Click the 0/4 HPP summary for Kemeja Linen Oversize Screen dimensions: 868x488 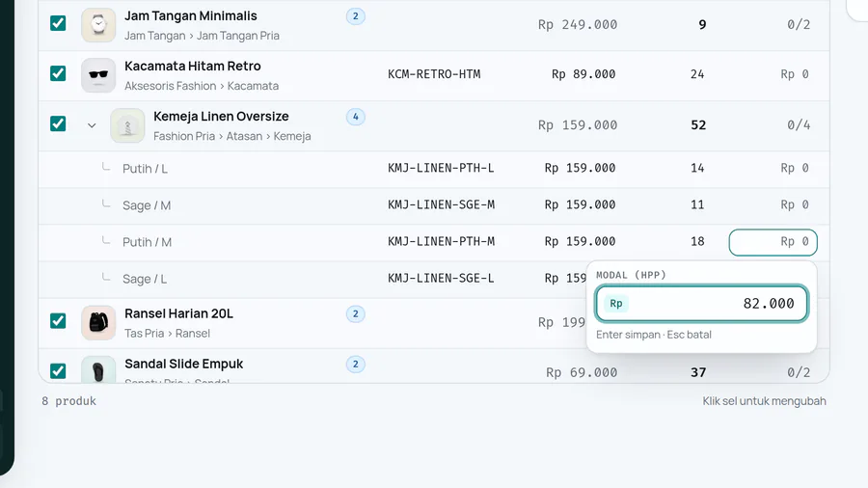pyautogui.click(x=799, y=125)
